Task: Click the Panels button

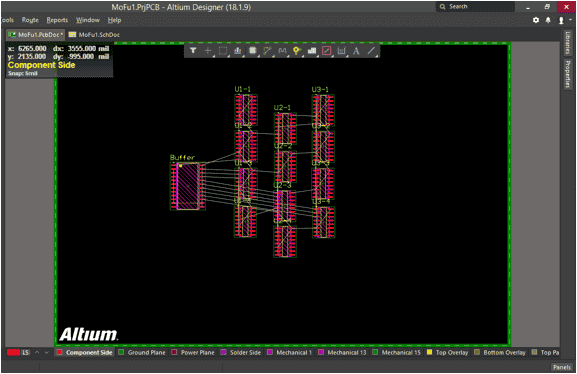Action: [562, 367]
